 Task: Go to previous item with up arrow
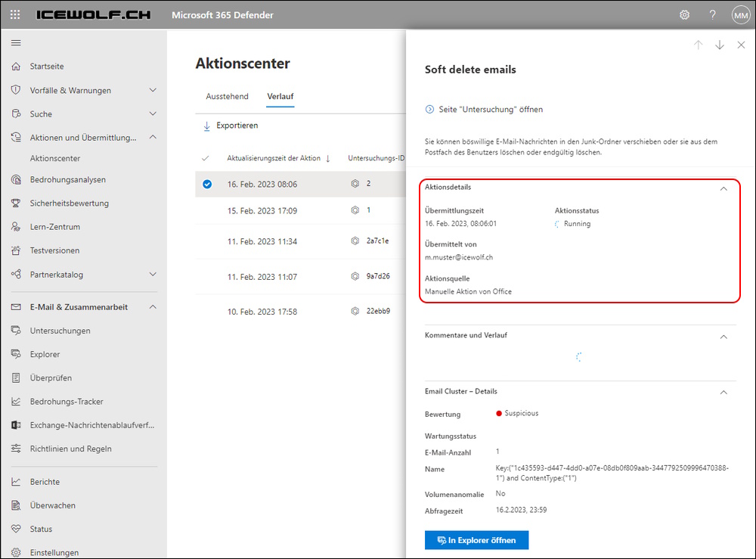(x=698, y=45)
